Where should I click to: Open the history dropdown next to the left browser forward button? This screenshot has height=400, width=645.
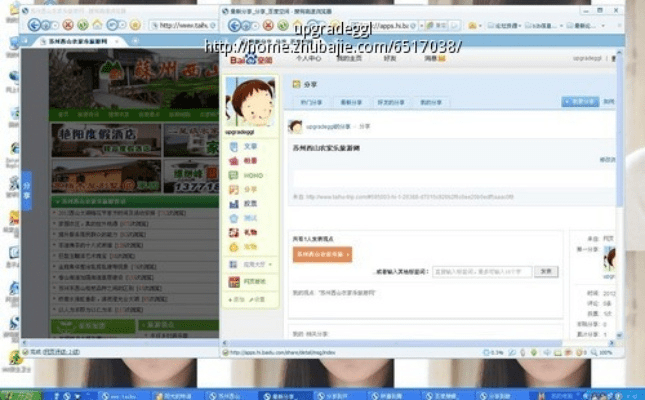55,26
